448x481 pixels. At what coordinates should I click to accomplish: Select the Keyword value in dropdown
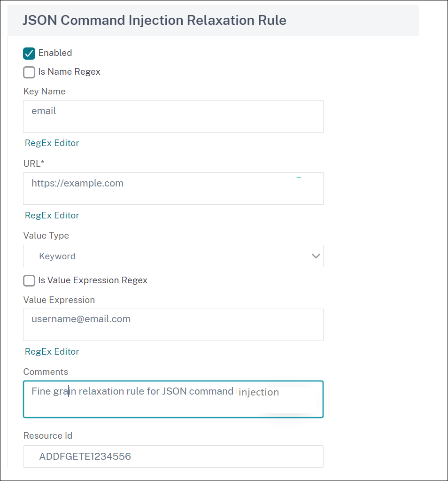(57, 256)
